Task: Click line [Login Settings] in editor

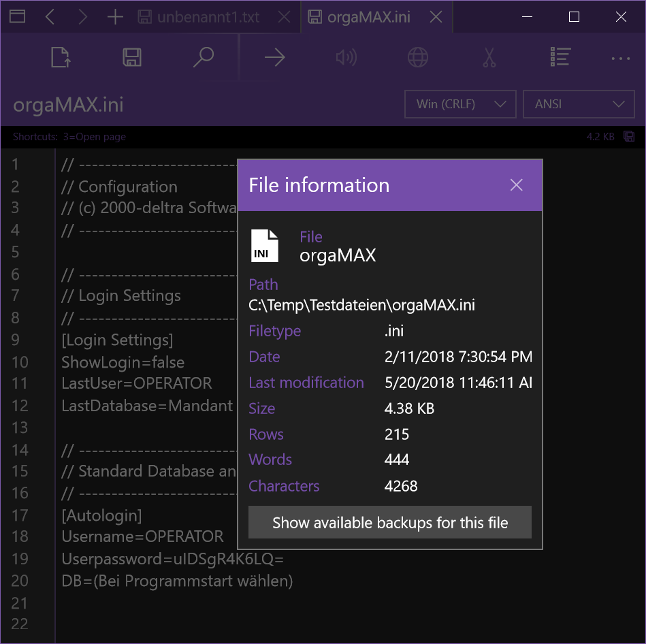Action: click(117, 340)
